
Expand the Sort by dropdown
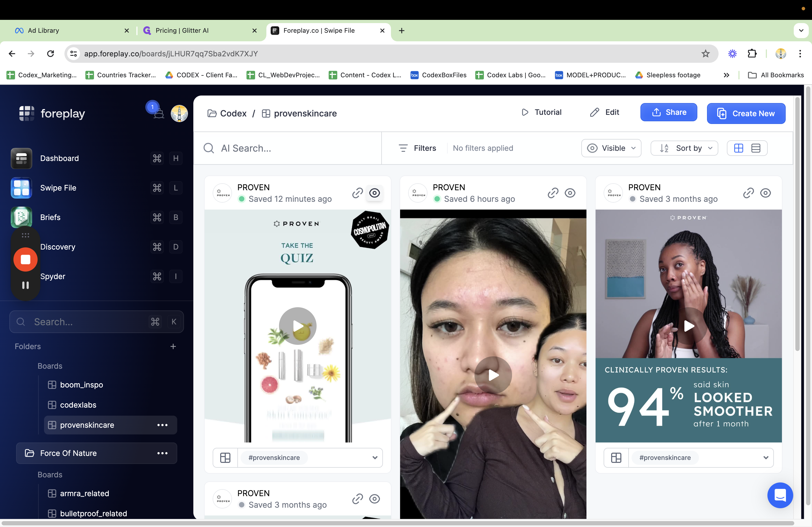(x=684, y=148)
